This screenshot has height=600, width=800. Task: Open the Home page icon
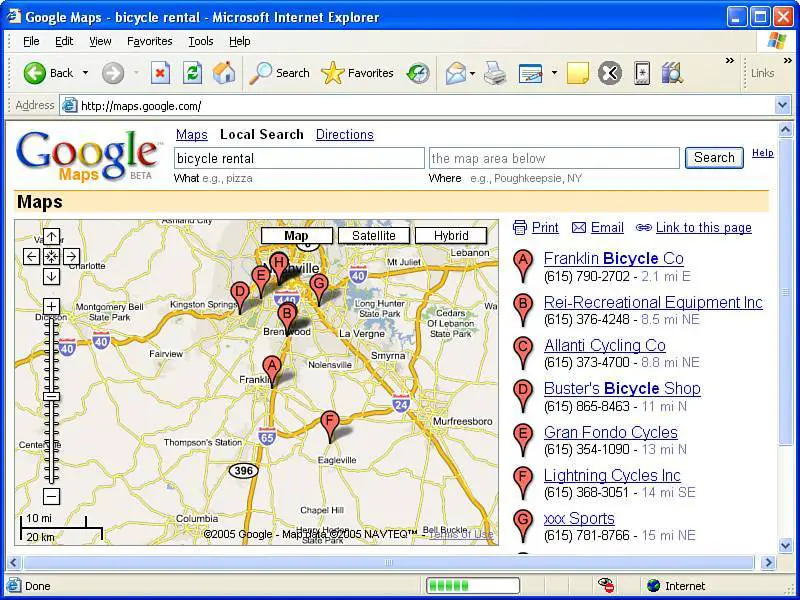coord(224,73)
